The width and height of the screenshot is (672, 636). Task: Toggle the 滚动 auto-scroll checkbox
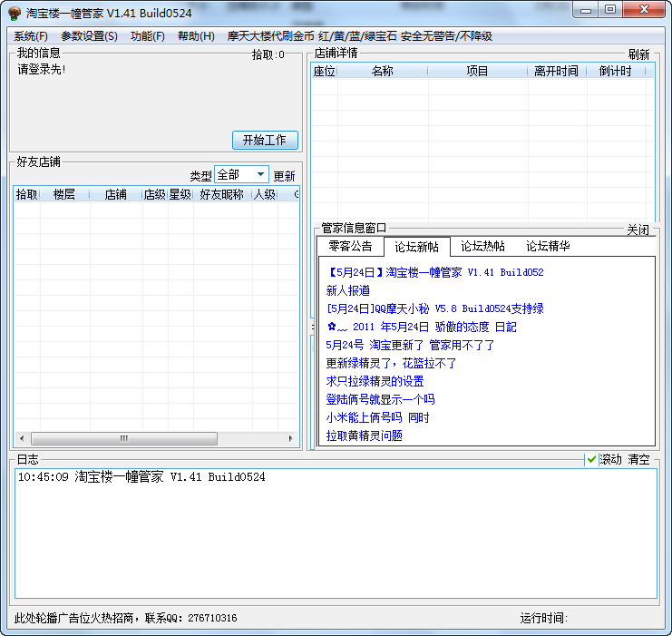(x=592, y=460)
